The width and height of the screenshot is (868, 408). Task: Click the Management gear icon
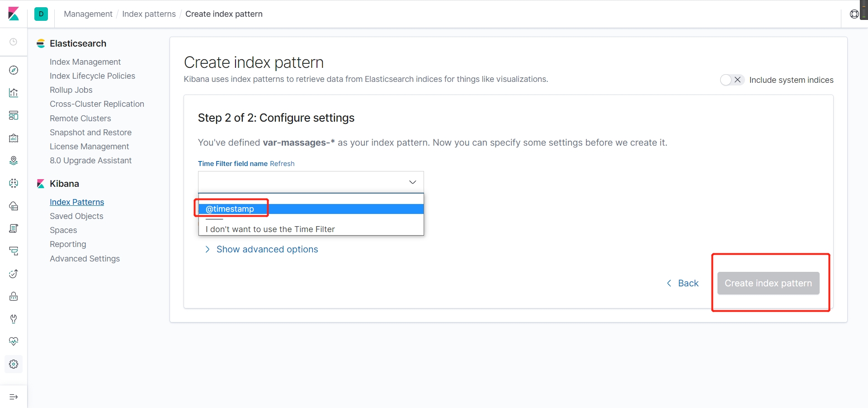pyautogui.click(x=14, y=364)
